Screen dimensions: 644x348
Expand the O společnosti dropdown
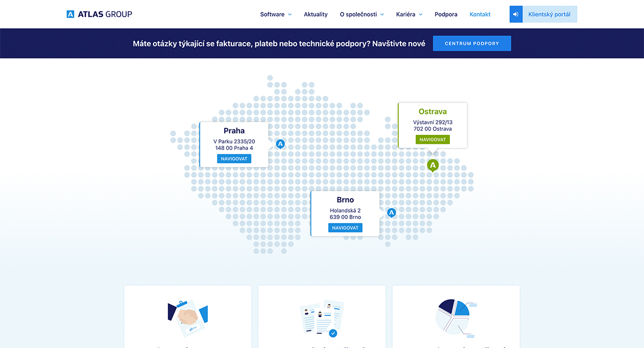362,15
